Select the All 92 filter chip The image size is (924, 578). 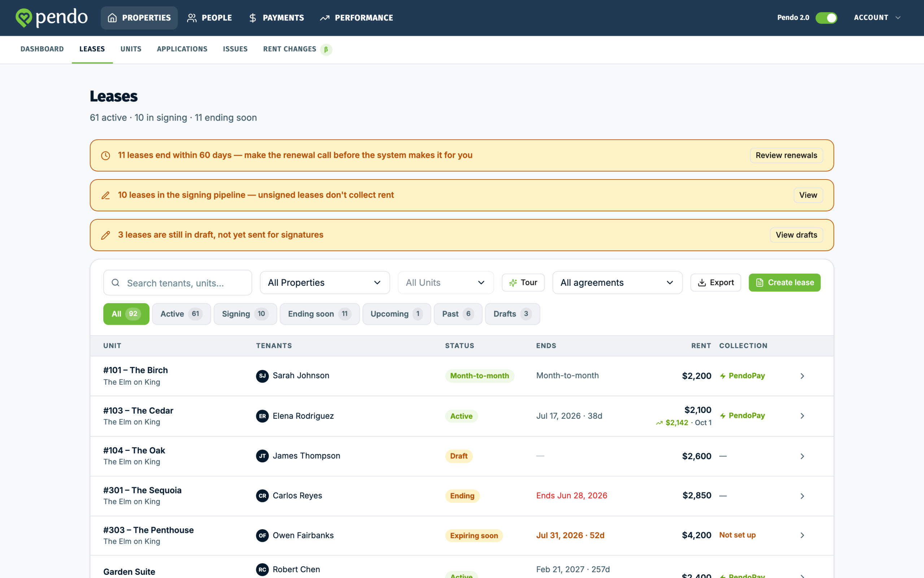coord(126,314)
